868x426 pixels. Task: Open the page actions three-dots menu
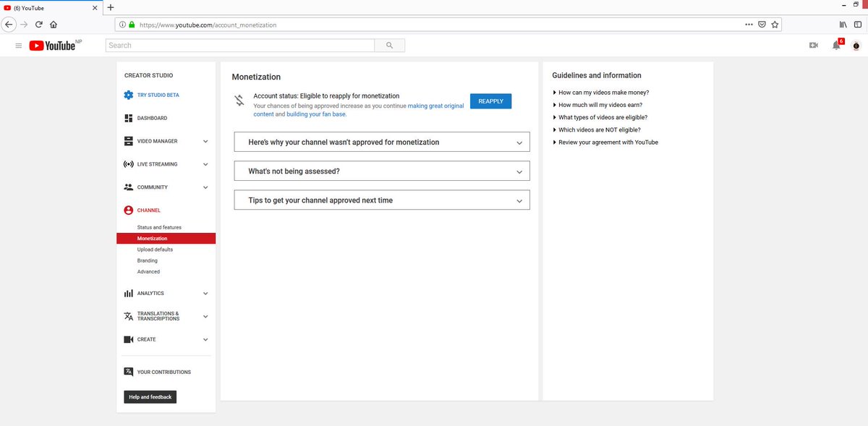[x=749, y=24]
